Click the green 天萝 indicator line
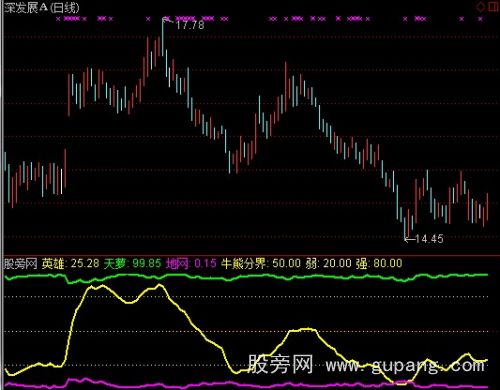 pos(247,277)
